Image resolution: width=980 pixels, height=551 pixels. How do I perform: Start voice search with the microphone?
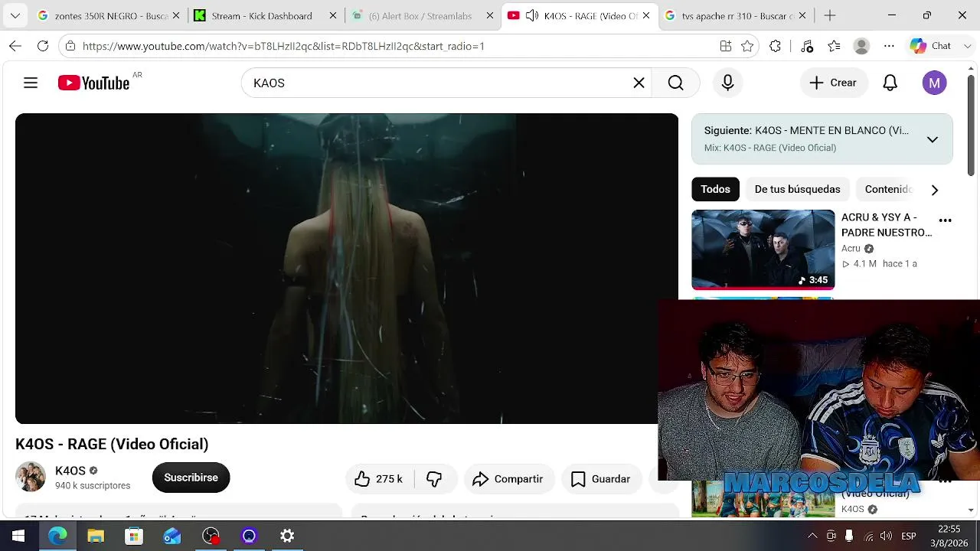727,83
